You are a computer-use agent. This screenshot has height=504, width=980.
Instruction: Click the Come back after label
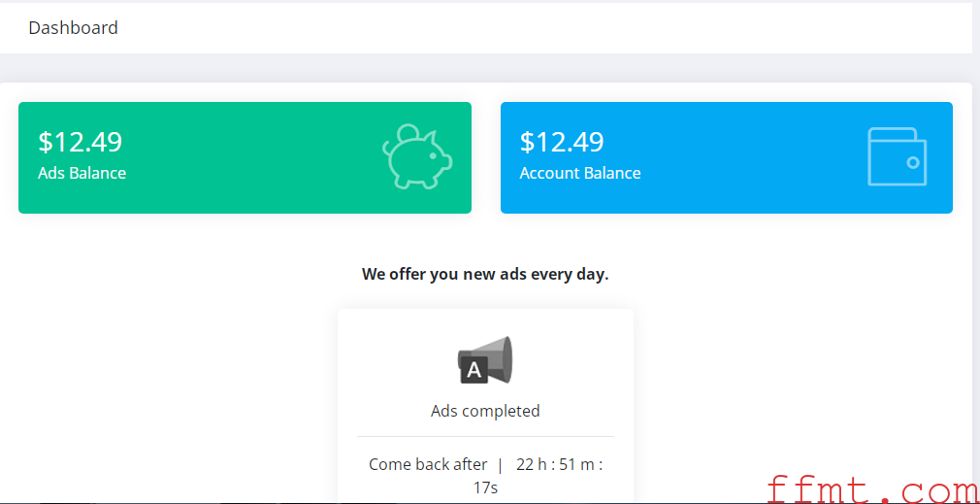click(428, 464)
